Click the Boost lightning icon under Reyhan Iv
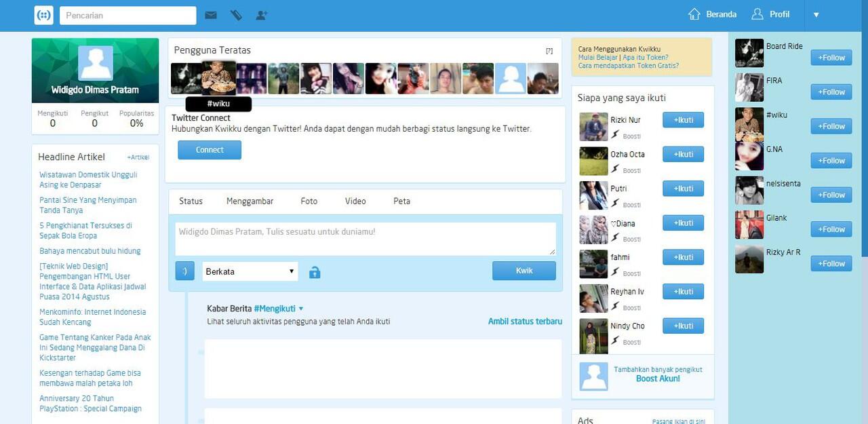This screenshot has height=424, width=868. [x=615, y=306]
